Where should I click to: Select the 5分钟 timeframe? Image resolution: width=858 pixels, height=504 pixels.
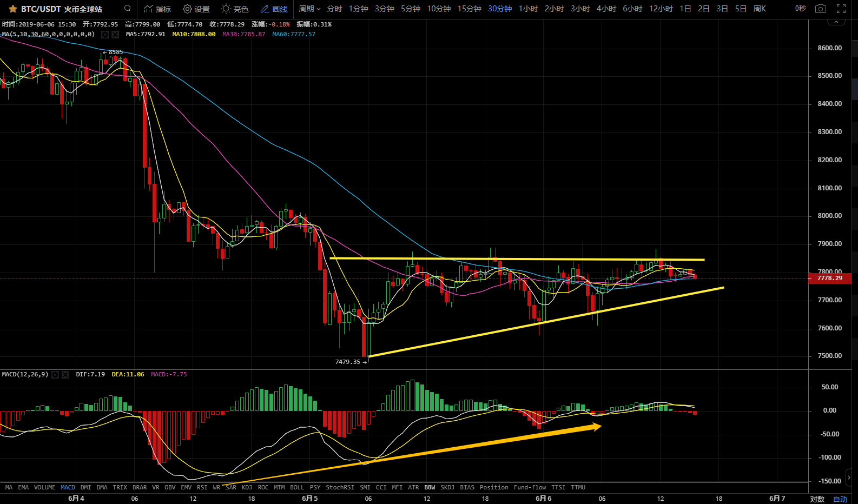coord(410,9)
